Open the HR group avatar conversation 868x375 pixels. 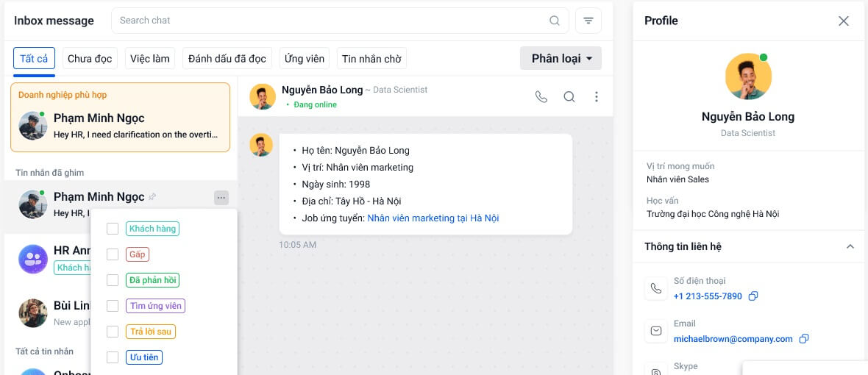(33, 259)
